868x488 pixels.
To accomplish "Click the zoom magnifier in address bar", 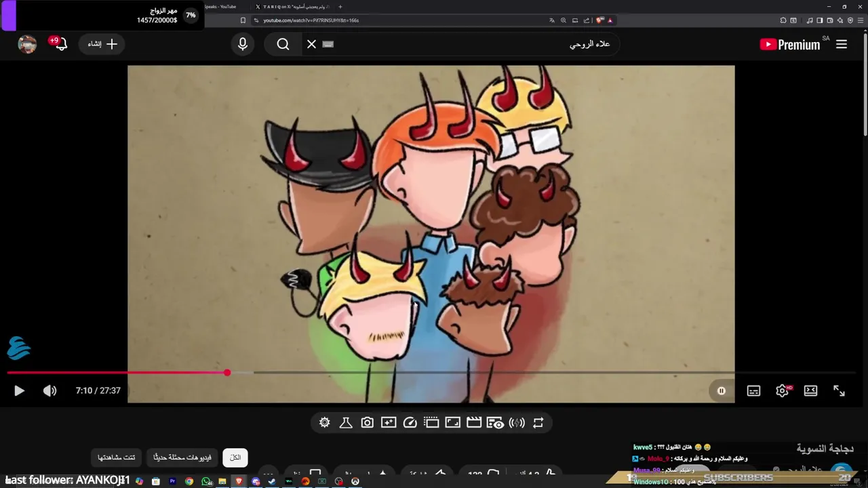I will (564, 20).
